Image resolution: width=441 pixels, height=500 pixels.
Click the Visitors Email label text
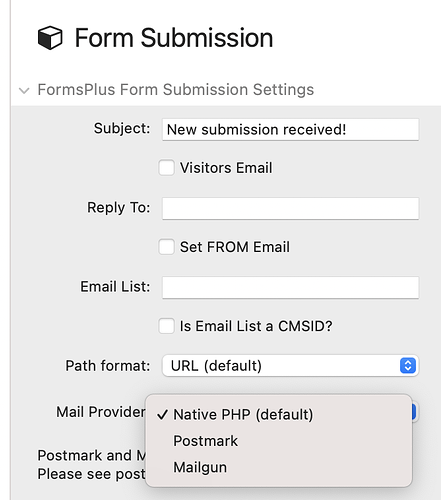226,168
